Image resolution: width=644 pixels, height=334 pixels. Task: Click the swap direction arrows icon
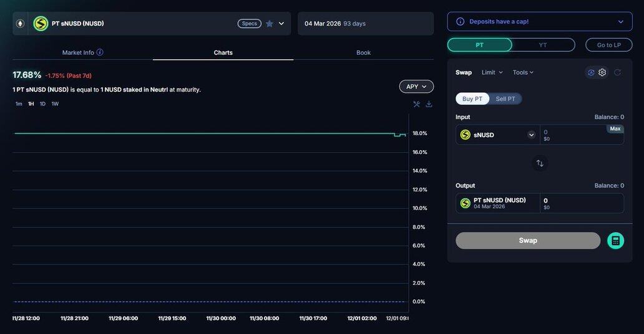pyautogui.click(x=540, y=163)
